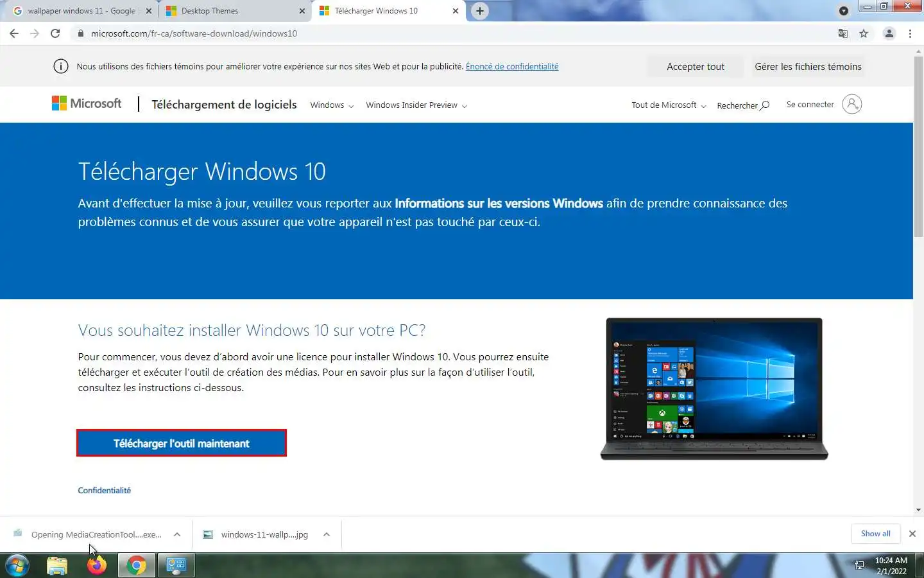Open the Confidentialité link

104,490
